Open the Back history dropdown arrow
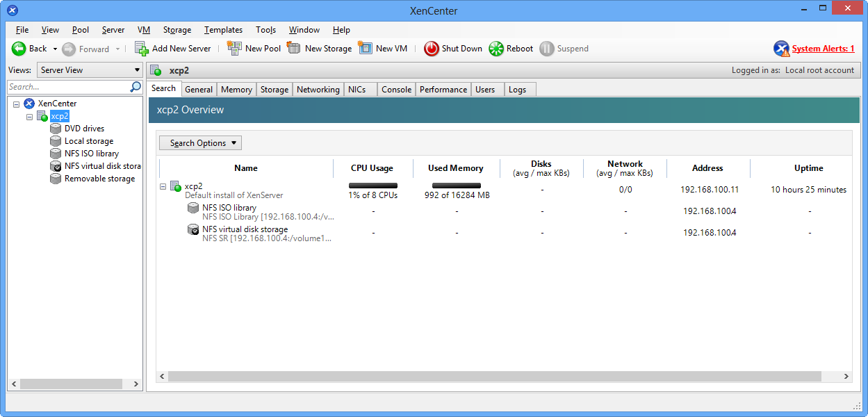Image resolution: width=868 pixels, height=417 pixels. click(55, 49)
